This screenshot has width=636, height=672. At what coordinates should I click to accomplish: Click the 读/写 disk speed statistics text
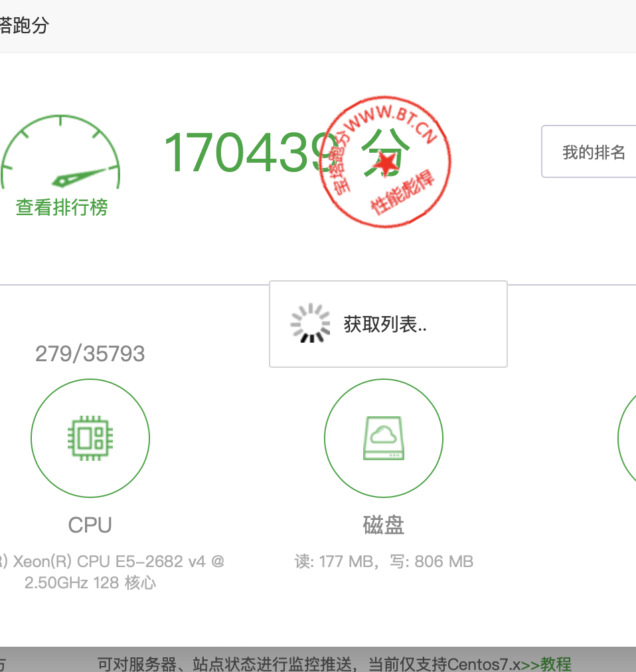tap(384, 561)
